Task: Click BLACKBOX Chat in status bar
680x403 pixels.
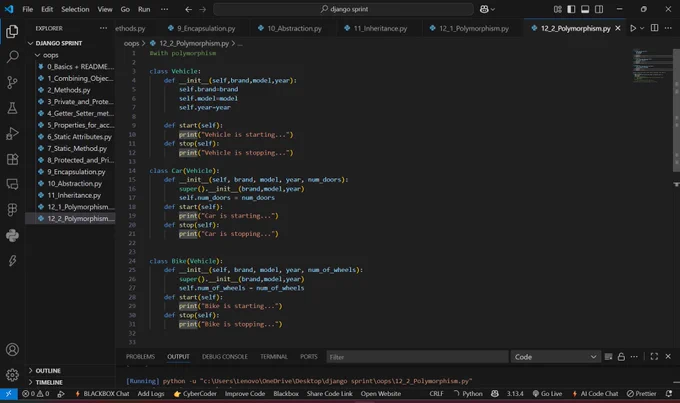Action: coord(102,393)
